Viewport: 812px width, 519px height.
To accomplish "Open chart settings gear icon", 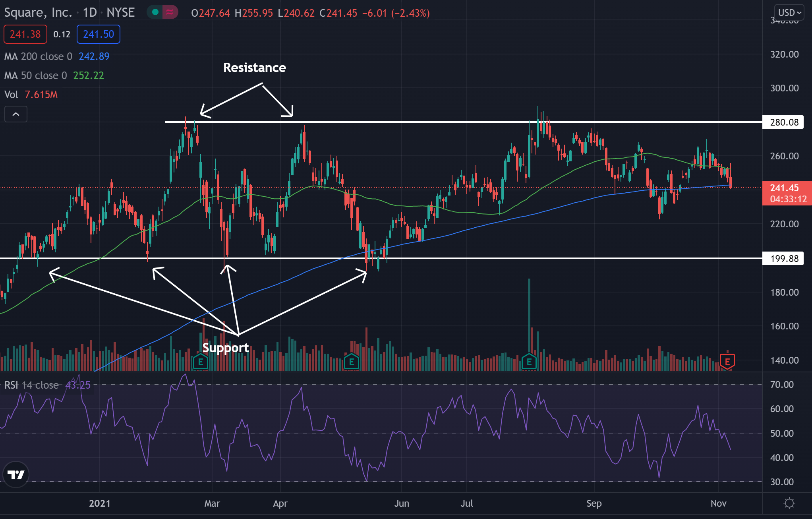I will pos(789,504).
